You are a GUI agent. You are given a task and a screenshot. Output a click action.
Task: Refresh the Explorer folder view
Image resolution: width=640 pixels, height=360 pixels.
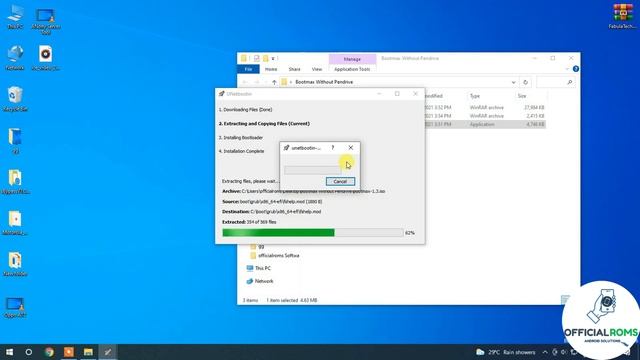(525, 82)
